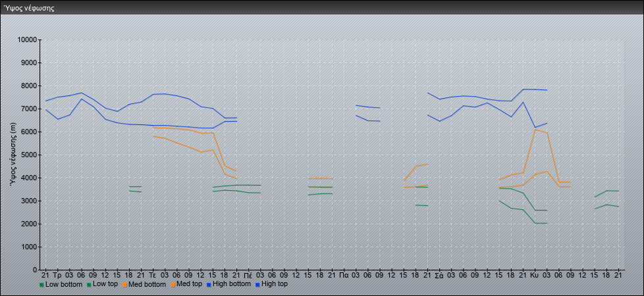
Task: Click the 2000 y-axis value
Action: tap(29, 224)
